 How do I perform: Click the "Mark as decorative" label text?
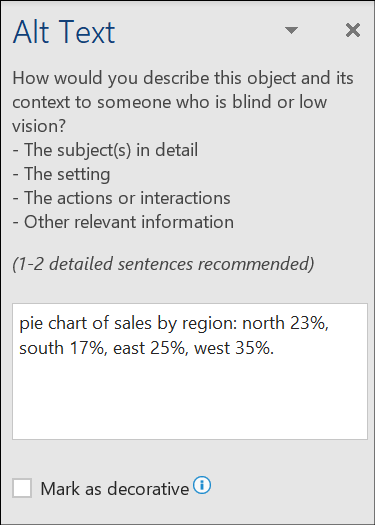pyautogui.click(x=115, y=489)
